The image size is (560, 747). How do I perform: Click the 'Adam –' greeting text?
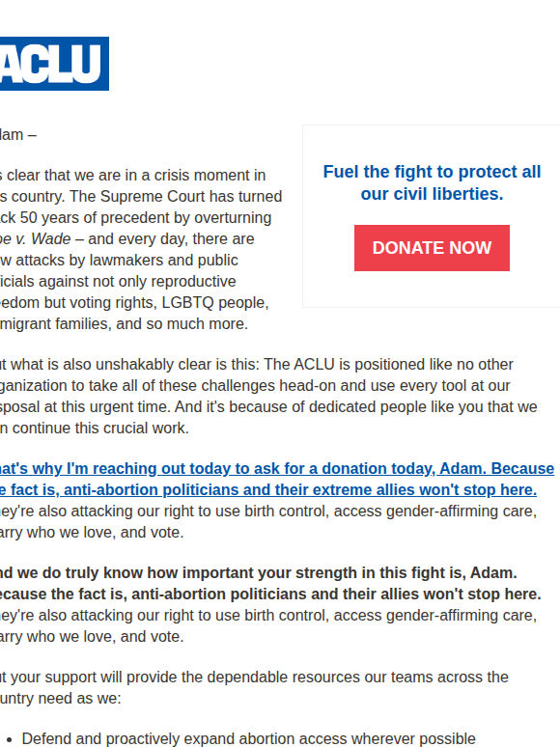tap(18, 135)
